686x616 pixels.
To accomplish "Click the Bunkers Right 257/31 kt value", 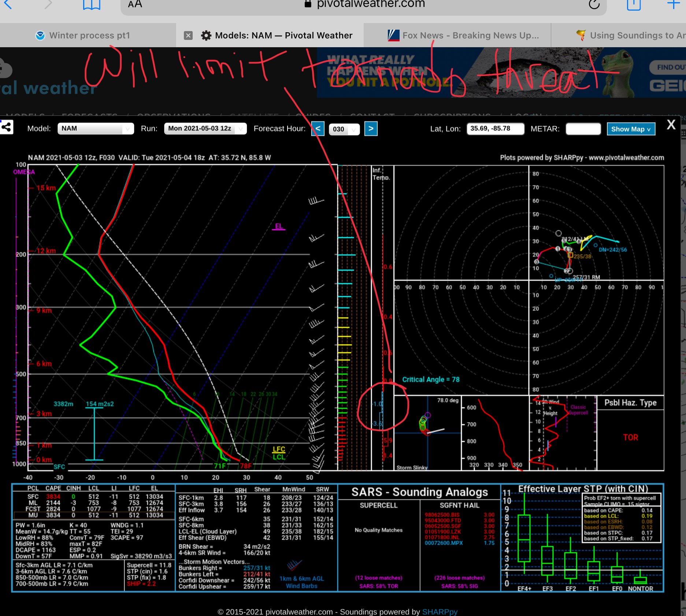I will tap(257, 568).
